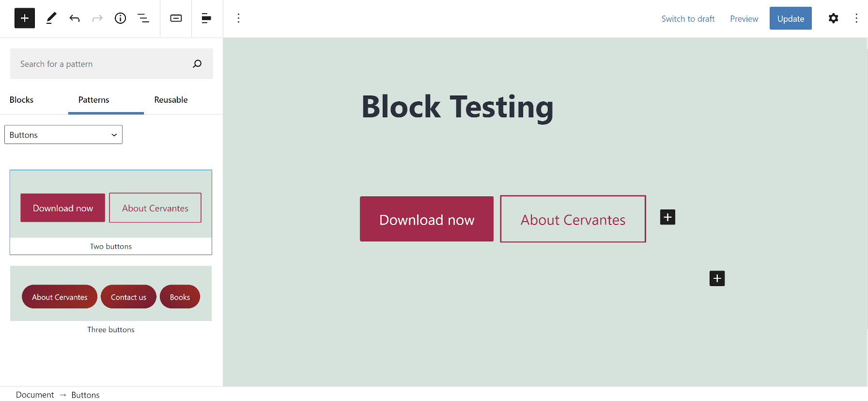Image resolution: width=868 pixels, height=401 pixels.
Task: Select the Tools (edit) mode icon
Action: [51, 18]
